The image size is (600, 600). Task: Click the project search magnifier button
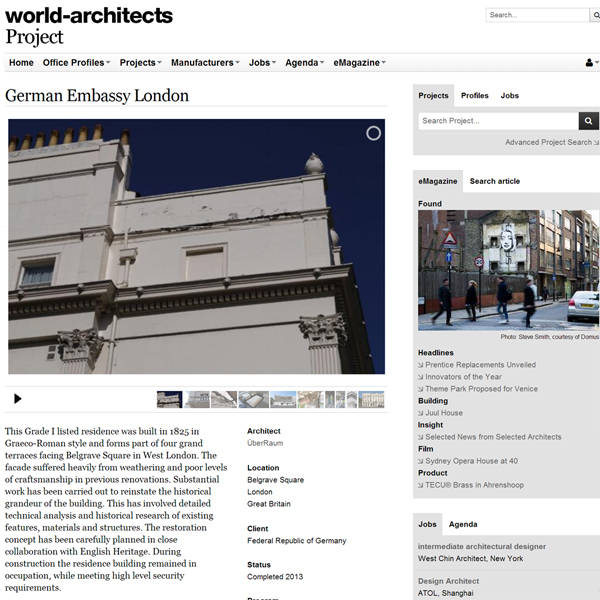(589, 121)
